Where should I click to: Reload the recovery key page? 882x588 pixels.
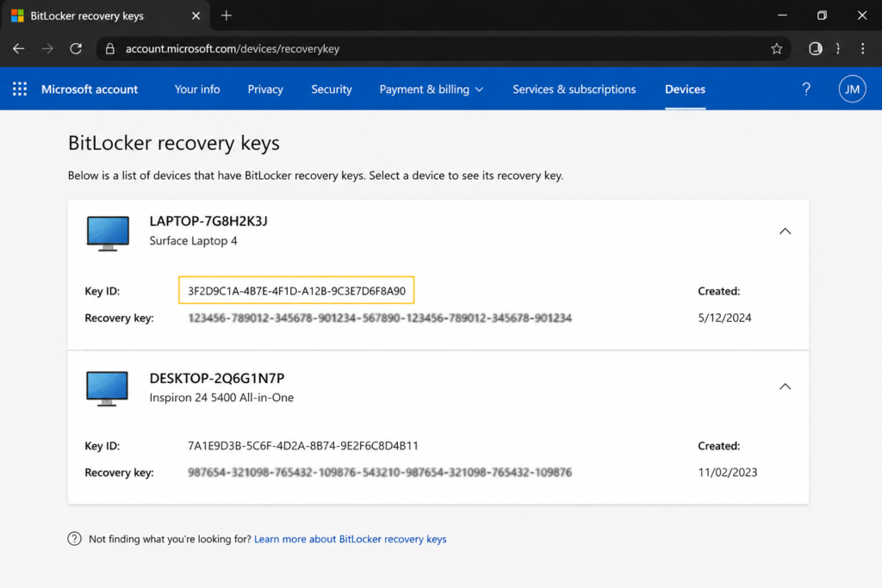[76, 49]
